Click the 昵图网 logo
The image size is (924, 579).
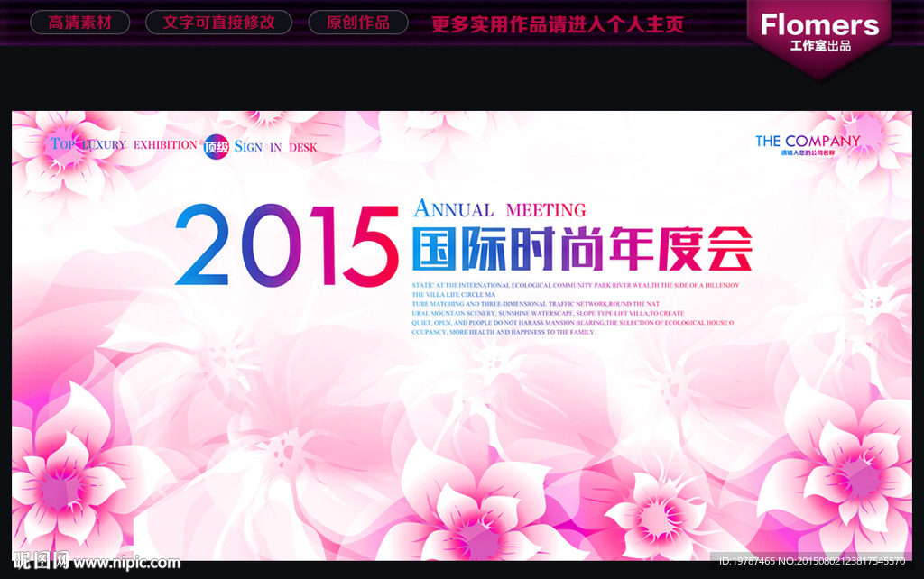click(42, 561)
